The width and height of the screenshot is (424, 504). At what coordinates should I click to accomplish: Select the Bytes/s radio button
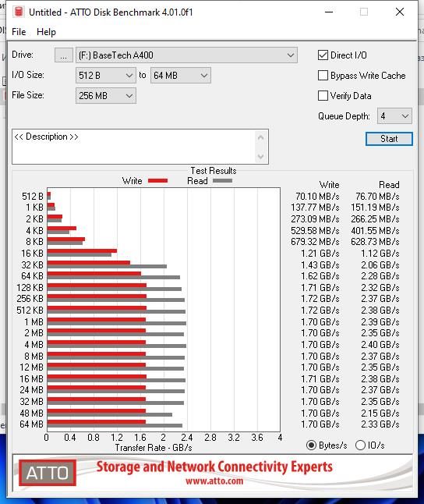(x=311, y=445)
